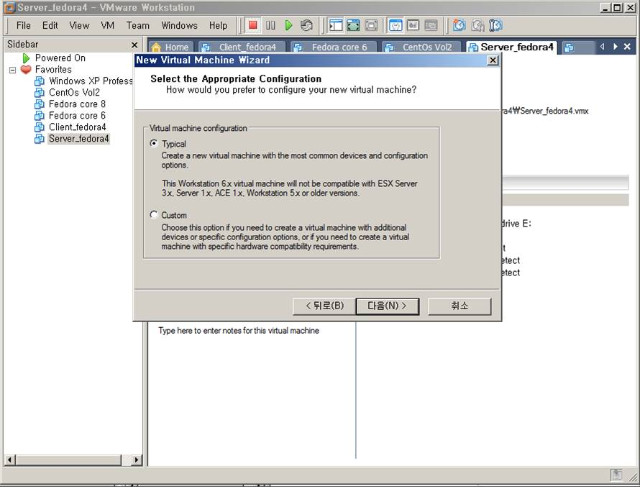
Task: Open the VM menu
Action: coord(107,25)
